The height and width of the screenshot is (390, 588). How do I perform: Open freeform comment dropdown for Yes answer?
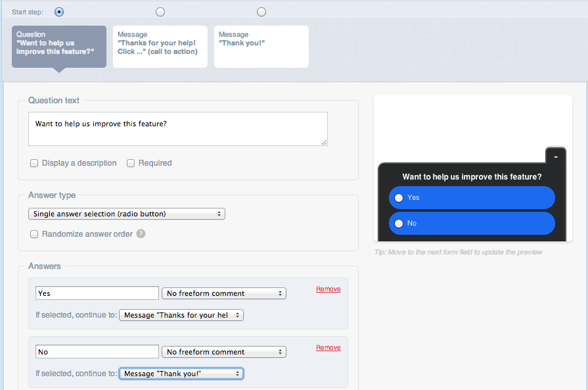[224, 293]
